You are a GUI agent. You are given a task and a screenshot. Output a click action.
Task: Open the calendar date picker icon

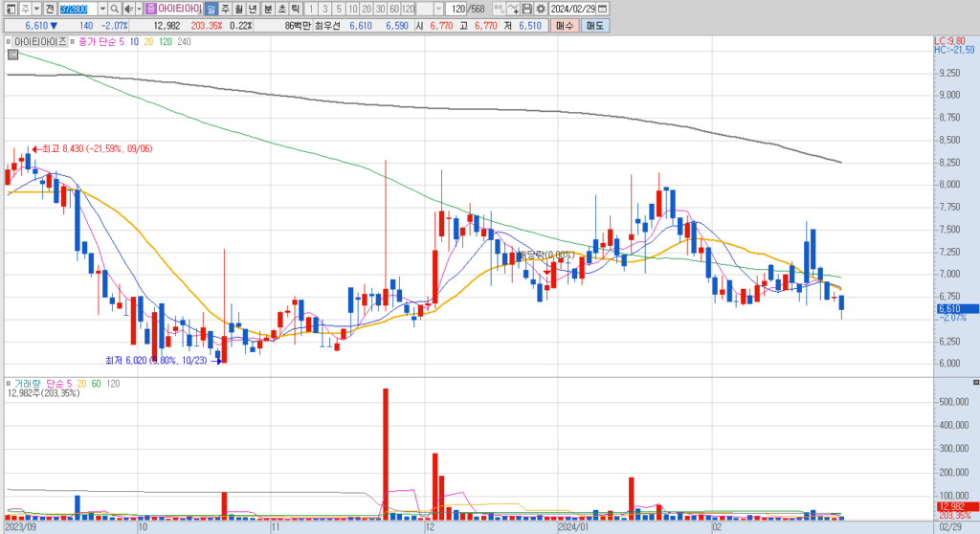click(603, 9)
